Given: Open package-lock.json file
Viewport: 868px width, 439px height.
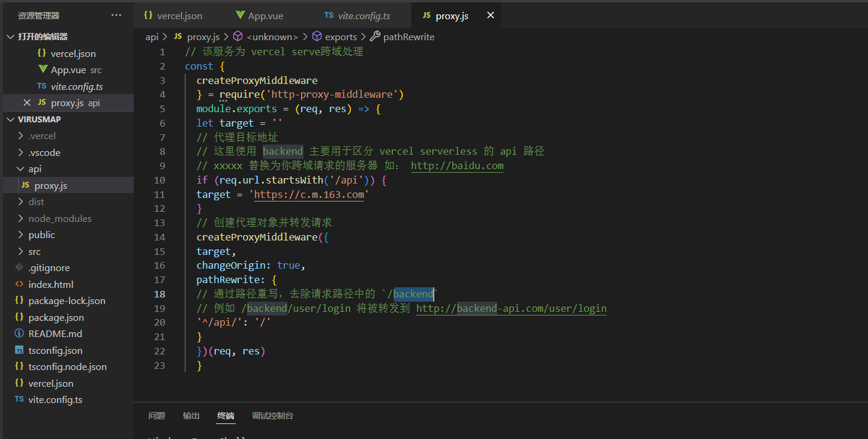Looking at the screenshot, I should pos(68,300).
